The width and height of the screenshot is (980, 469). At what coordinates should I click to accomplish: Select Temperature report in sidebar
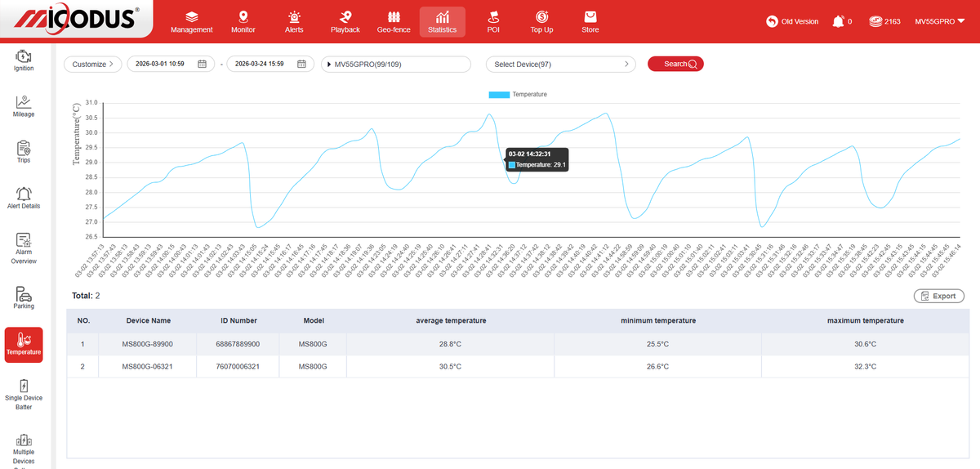[x=24, y=344]
